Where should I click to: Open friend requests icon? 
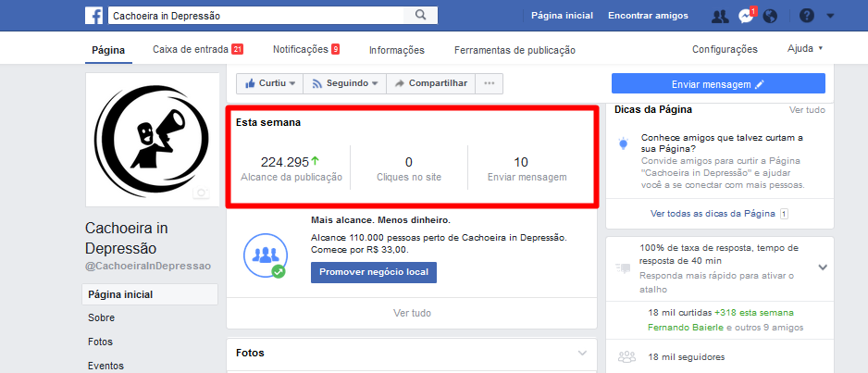[x=720, y=16]
